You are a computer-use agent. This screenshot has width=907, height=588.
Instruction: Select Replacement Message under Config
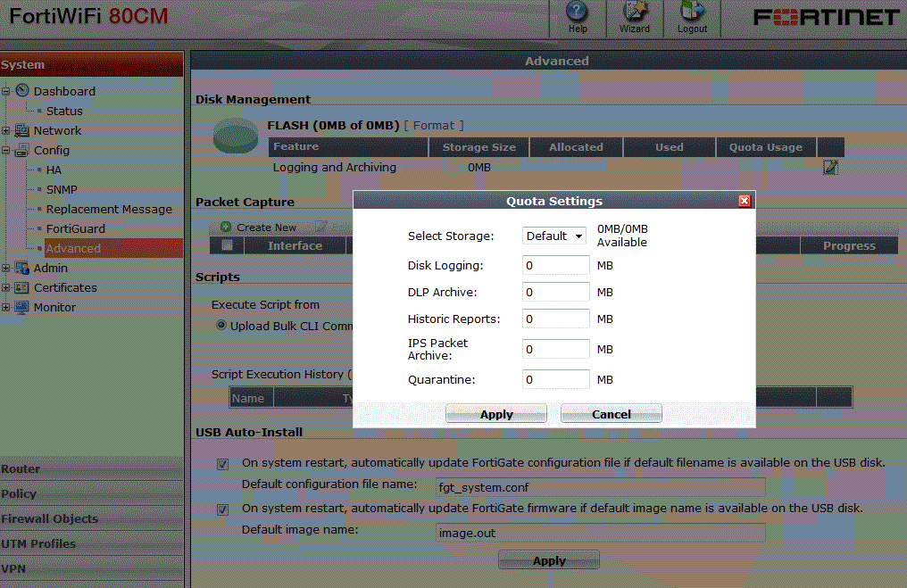pyautogui.click(x=109, y=210)
